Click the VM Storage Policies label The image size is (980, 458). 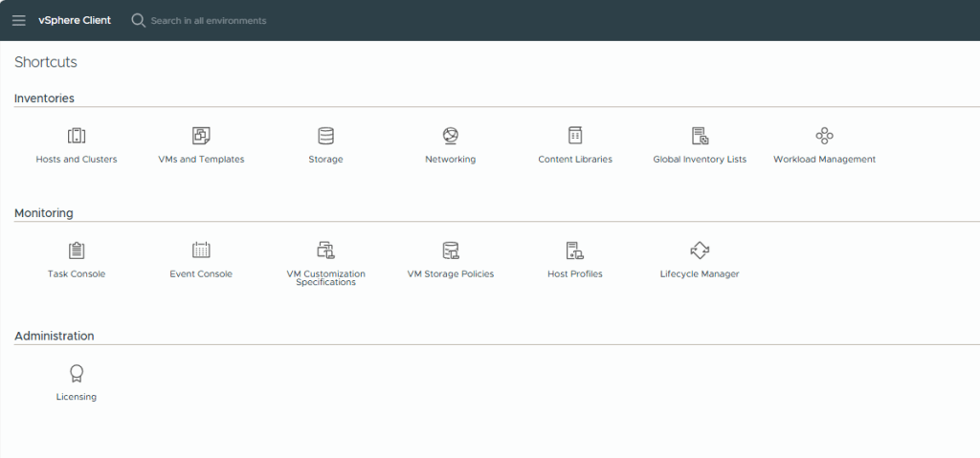[x=451, y=273]
